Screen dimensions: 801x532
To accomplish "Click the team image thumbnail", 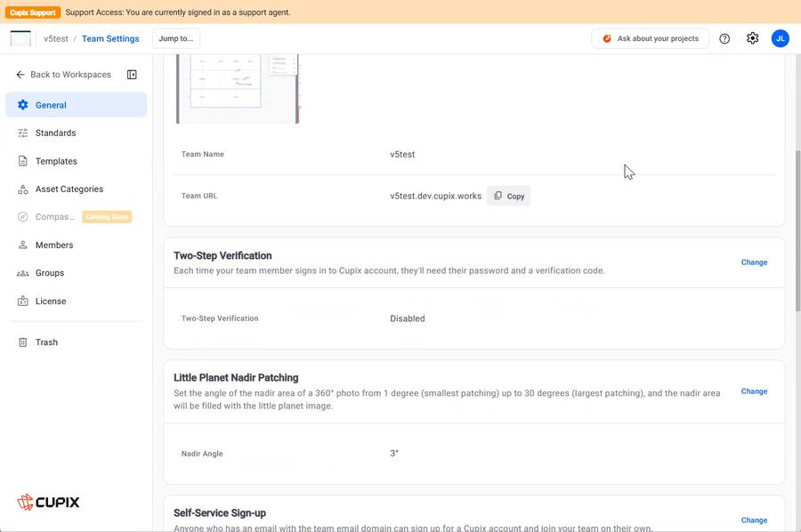I will click(238, 88).
